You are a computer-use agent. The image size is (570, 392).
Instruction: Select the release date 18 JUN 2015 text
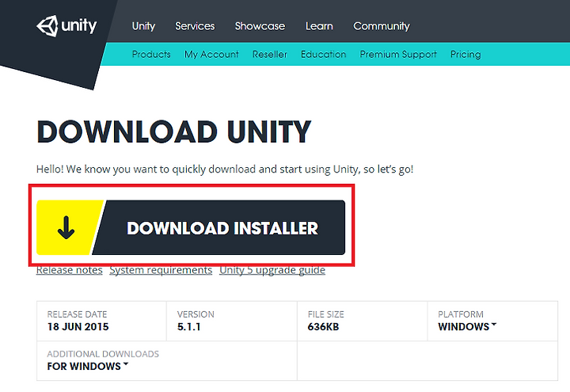click(x=78, y=326)
